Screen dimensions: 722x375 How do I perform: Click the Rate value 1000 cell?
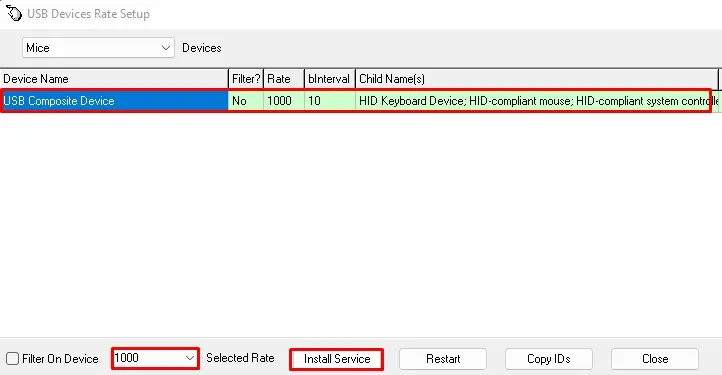[x=284, y=100]
